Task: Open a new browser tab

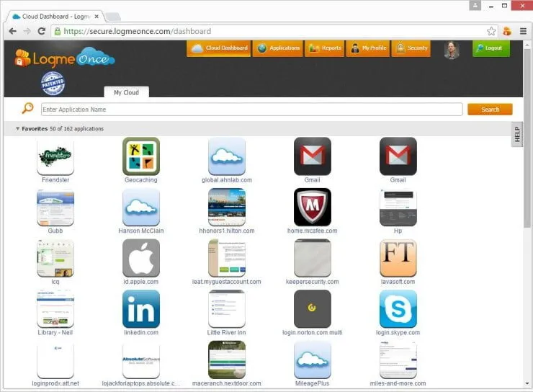Action: 113,17
